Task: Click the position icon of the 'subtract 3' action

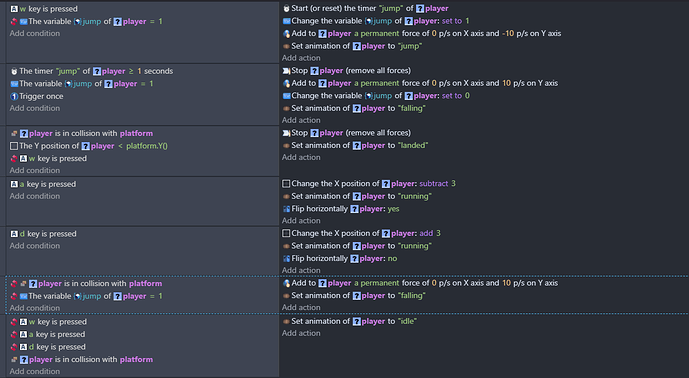Action: coord(286,184)
